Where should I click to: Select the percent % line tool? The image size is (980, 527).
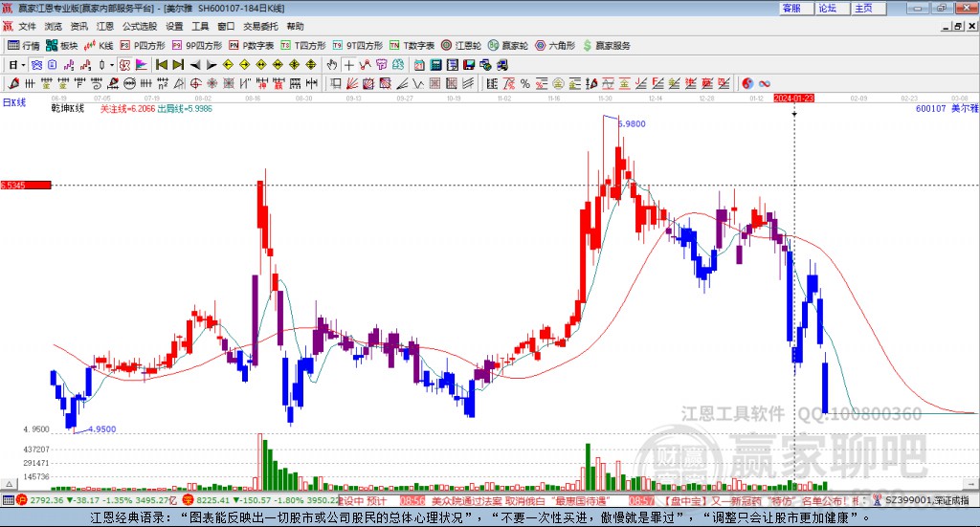(525, 83)
